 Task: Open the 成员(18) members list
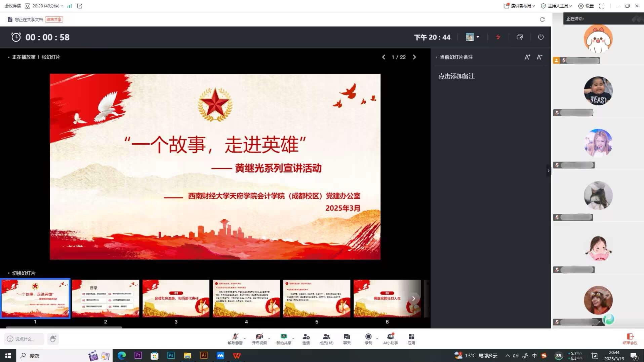326,338
